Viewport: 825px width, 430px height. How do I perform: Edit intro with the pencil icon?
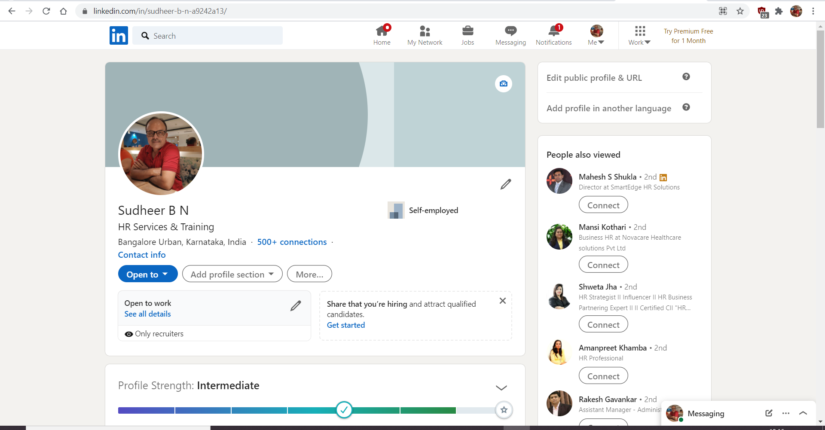pyautogui.click(x=506, y=184)
